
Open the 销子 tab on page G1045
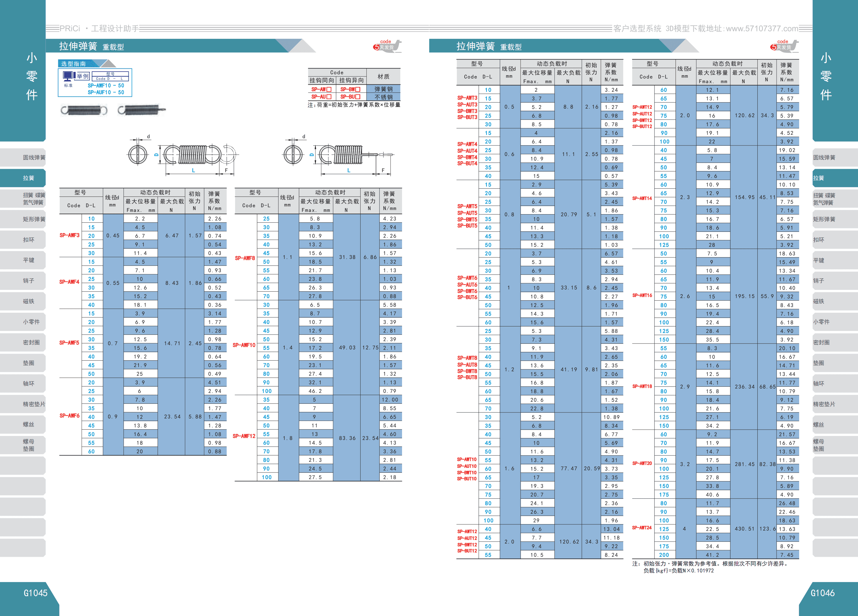pyautogui.click(x=23, y=280)
